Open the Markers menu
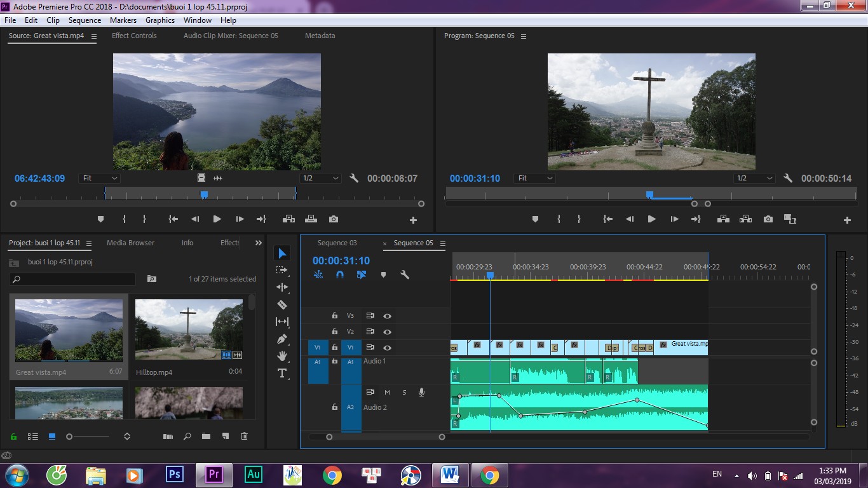Image resolution: width=868 pixels, height=488 pixels. coord(123,20)
